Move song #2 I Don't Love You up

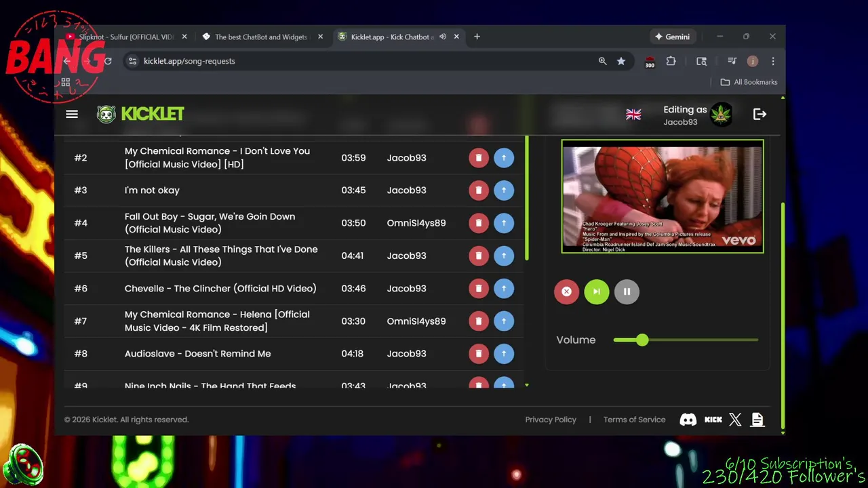pyautogui.click(x=504, y=158)
